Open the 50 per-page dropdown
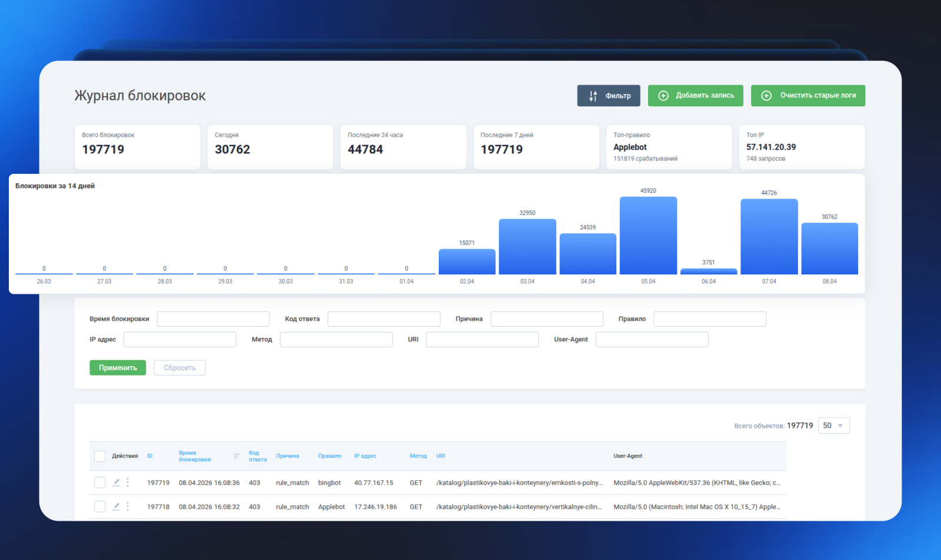 coord(833,425)
